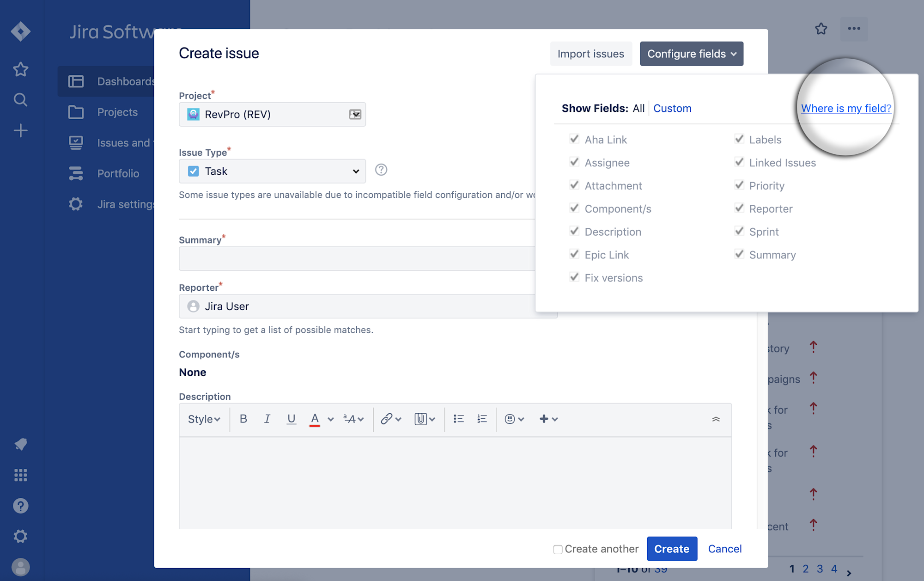Image resolution: width=924 pixels, height=581 pixels.
Task: Toggle bold formatting in the description toolbar
Action: tap(243, 419)
